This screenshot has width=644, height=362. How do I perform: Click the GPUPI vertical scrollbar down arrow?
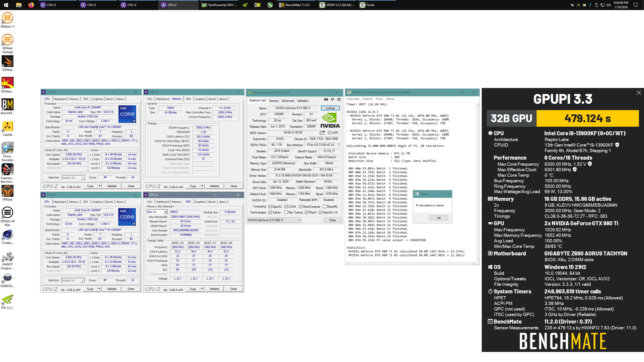[x=477, y=259]
